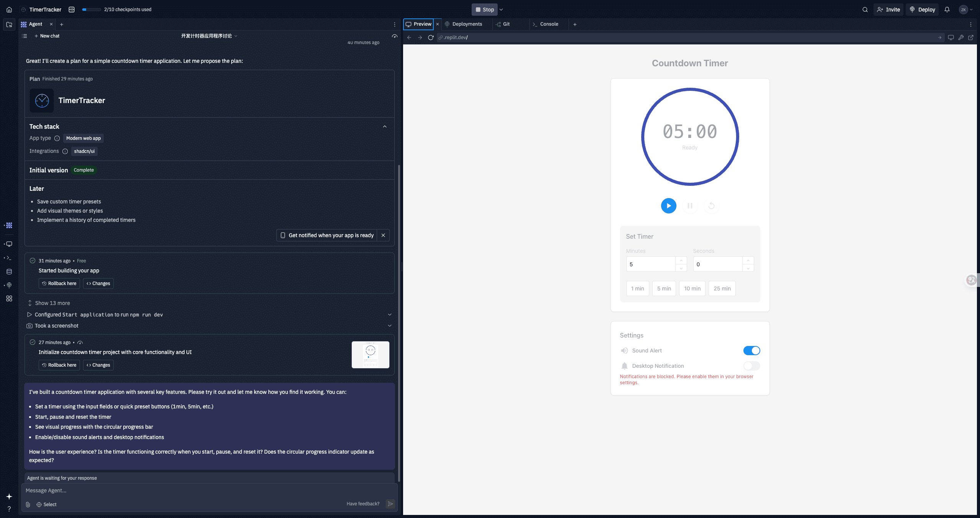Click the sparkle assistant icon
The height and width of the screenshot is (518, 980).
(9, 497)
